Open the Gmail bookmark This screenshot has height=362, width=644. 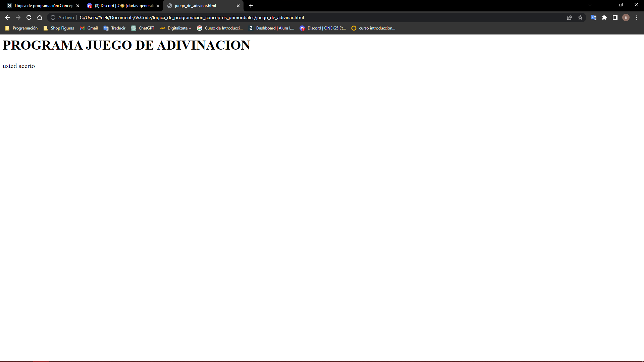[89, 28]
